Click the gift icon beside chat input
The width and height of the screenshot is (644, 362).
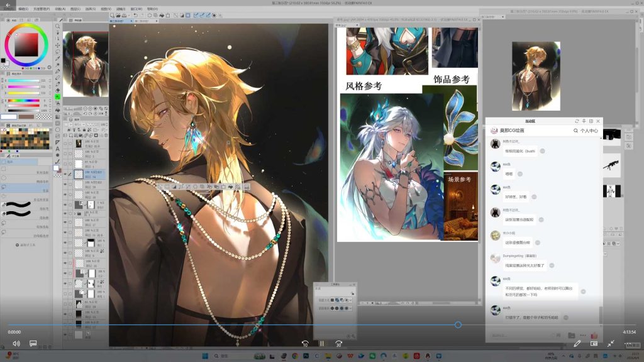(x=594, y=336)
